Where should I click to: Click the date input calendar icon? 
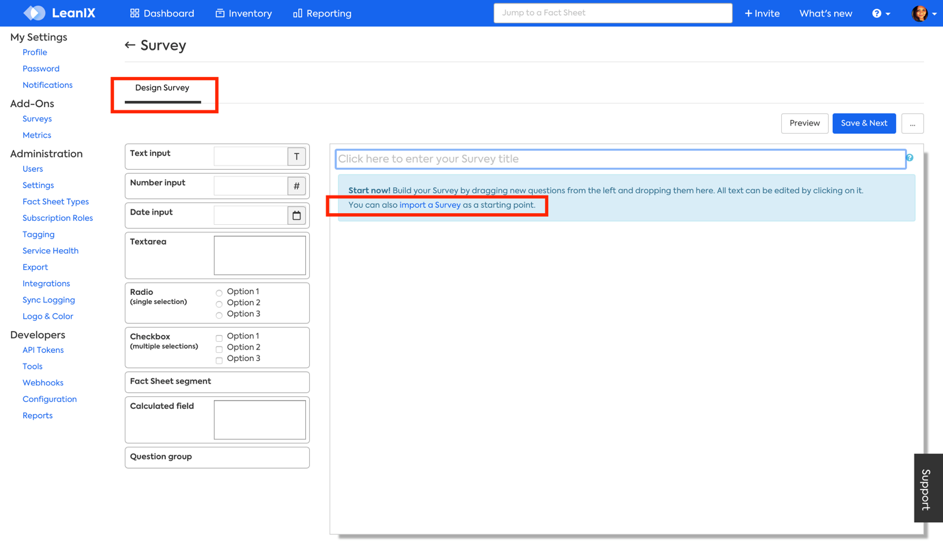point(296,215)
